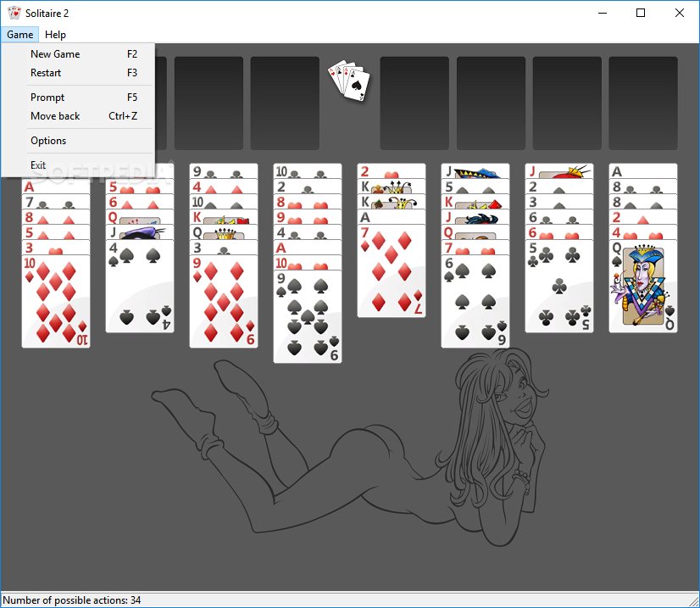Click the empty slot left of card logo
This screenshot has height=608, width=700.
285,103
